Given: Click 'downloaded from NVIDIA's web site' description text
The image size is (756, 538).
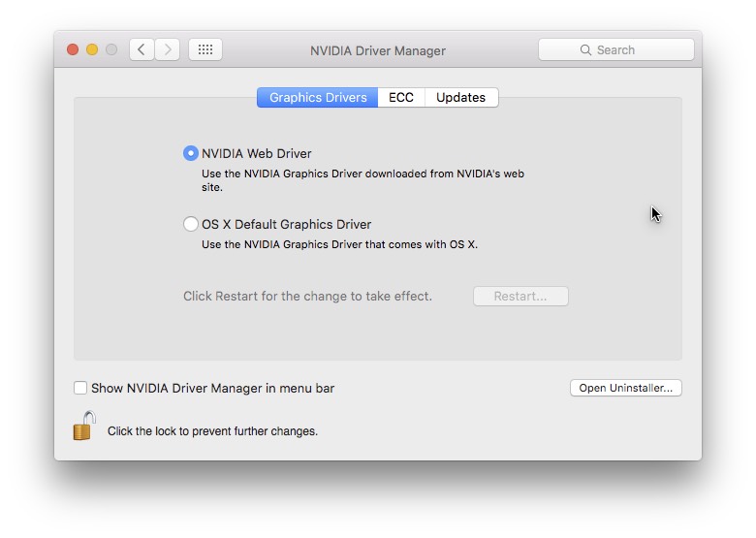Looking at the screenshot, I should click(362, 180).
